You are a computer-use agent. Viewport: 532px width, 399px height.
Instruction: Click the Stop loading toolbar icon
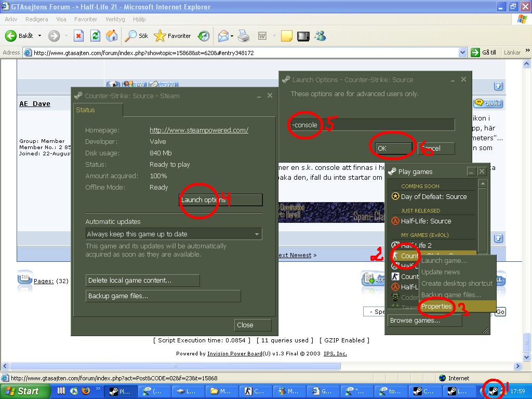tap(78, 36)
